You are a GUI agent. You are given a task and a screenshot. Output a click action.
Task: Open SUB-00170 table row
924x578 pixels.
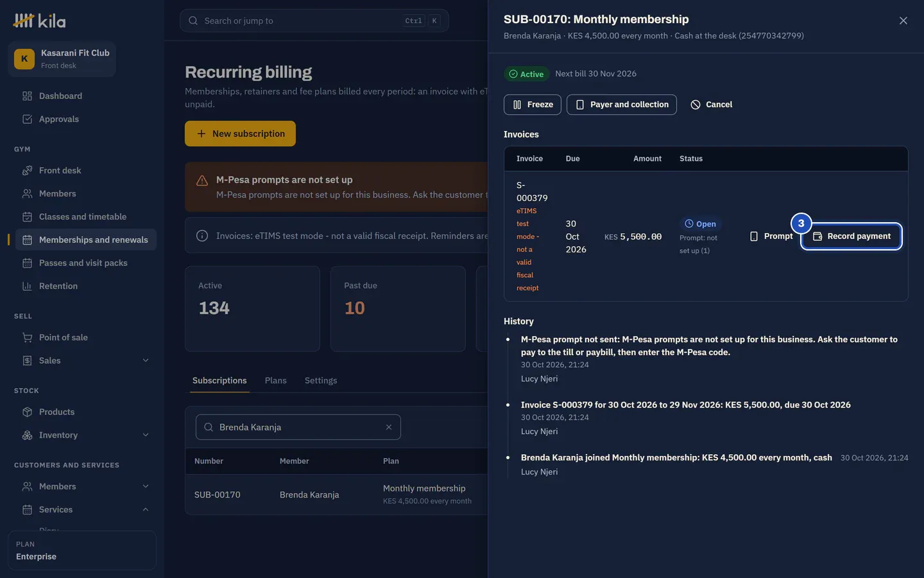(x=336, y=495)
